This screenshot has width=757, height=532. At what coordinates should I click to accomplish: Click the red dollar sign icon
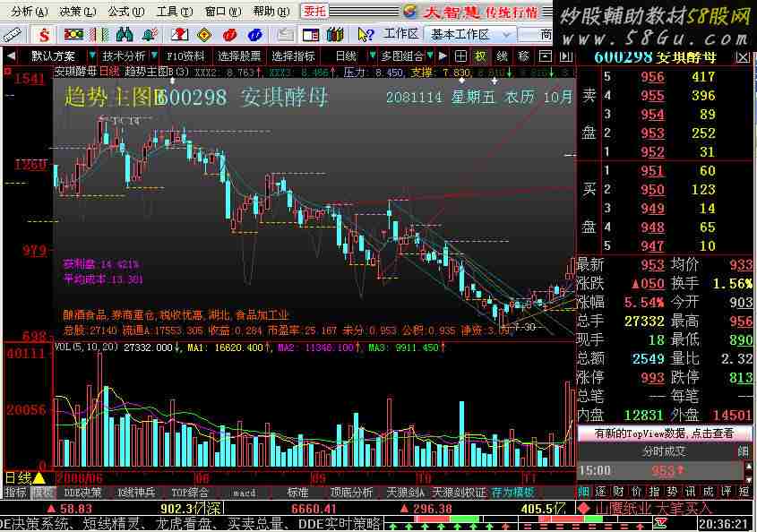tap(44, 35)
